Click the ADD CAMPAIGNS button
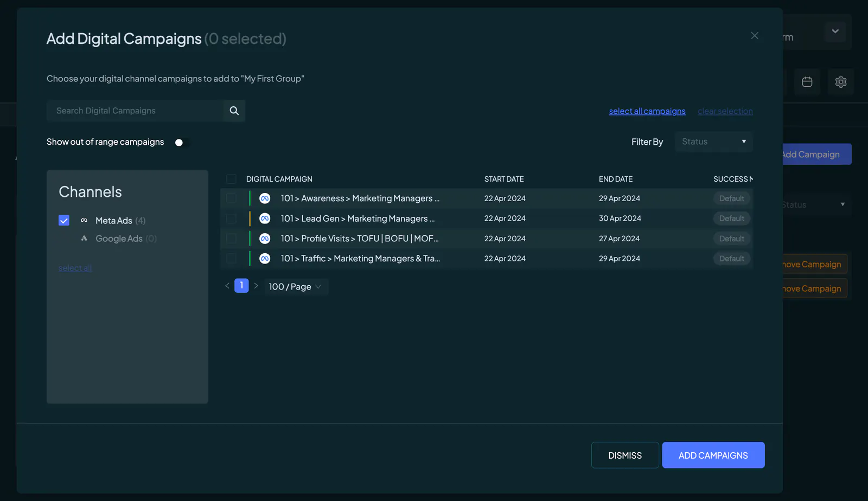 pos(713,455)
